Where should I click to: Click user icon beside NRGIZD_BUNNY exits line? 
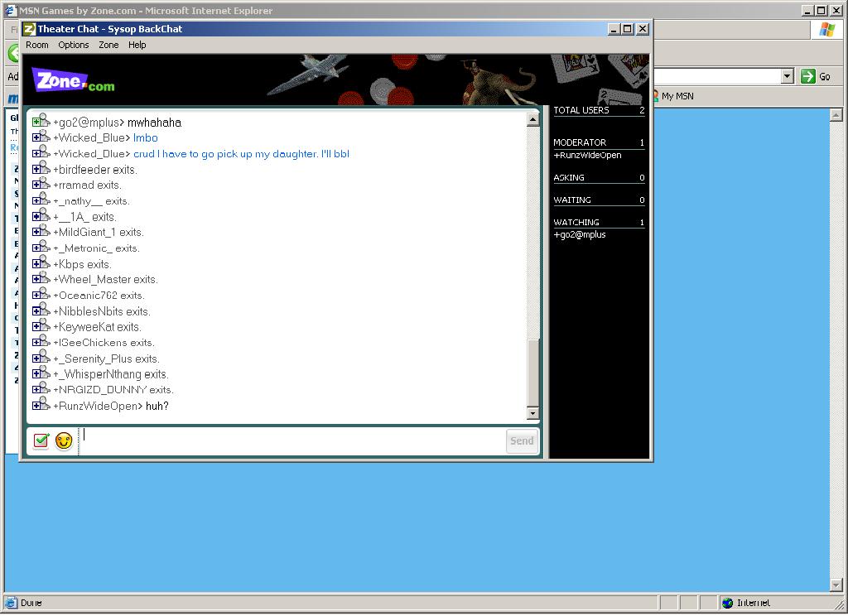pyautogui.click(x=41, y=388)
